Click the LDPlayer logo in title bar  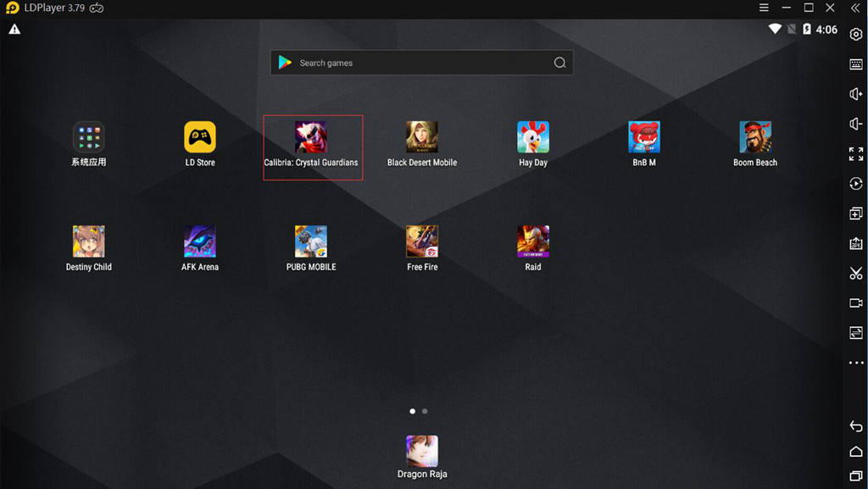tap(12, 8)
